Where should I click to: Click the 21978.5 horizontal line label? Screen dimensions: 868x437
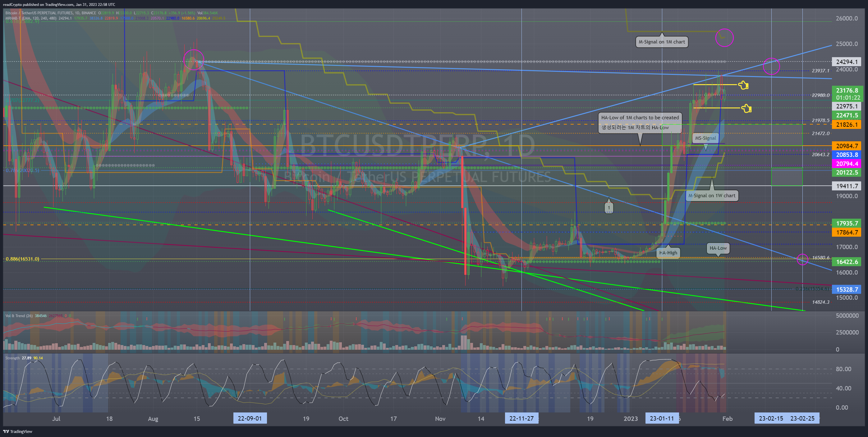click(820, 120)
